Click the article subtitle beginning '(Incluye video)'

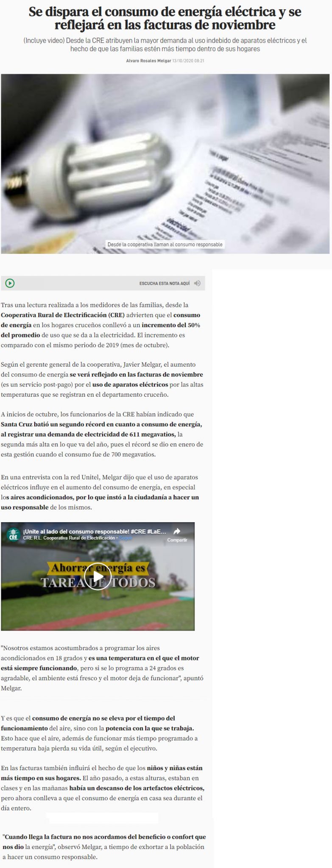coord(165,45)
